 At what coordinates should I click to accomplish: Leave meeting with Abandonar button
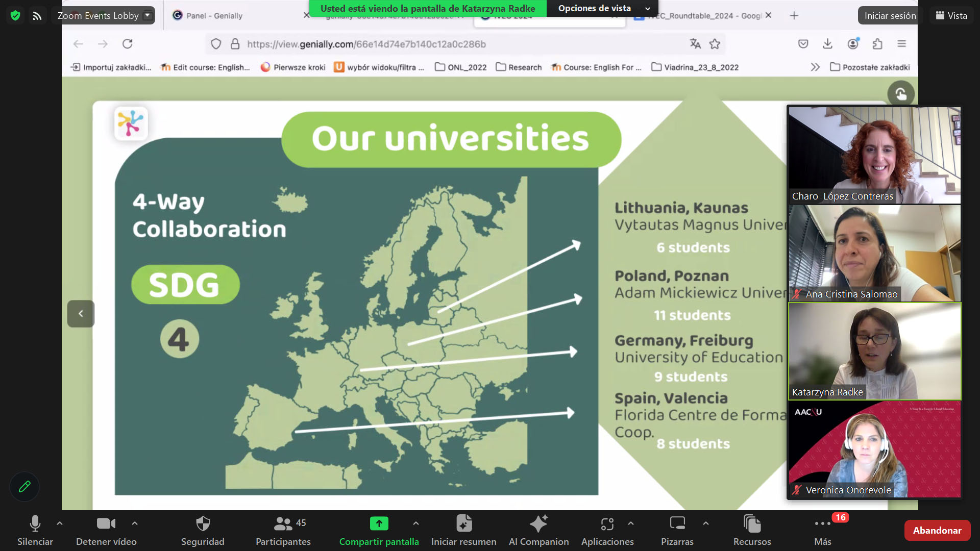coord(937,531)
